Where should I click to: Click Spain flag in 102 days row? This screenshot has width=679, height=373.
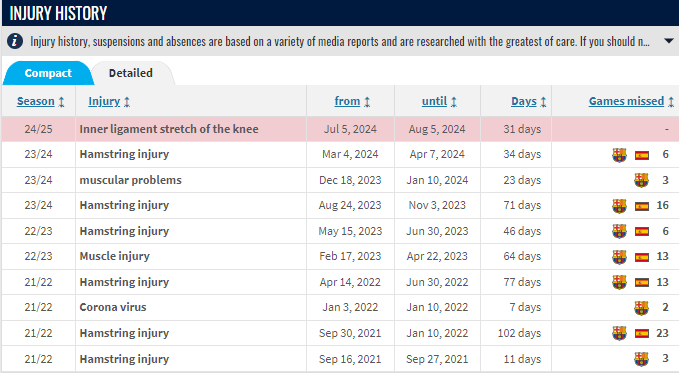[642, 334]
